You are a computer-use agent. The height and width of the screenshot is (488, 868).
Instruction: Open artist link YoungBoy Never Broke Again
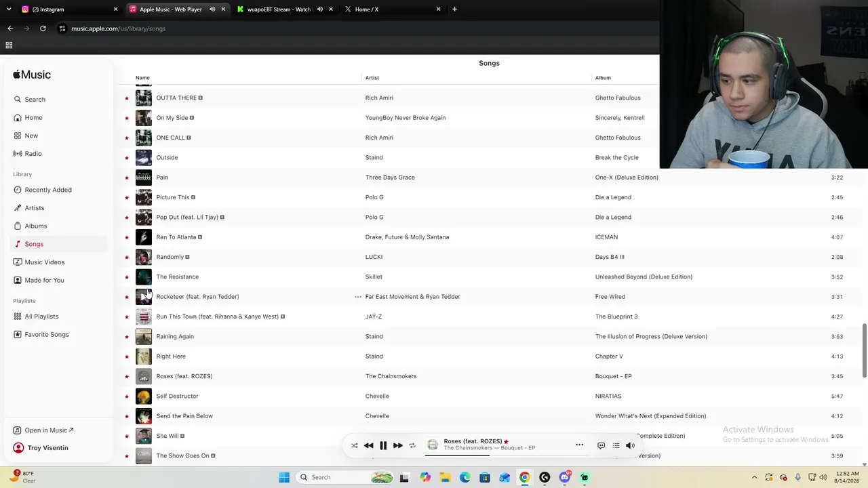click(406, 118)
